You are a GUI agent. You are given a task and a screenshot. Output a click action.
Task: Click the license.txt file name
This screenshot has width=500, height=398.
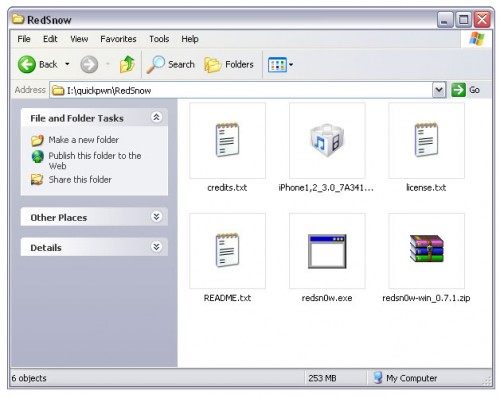coord(426,188)
